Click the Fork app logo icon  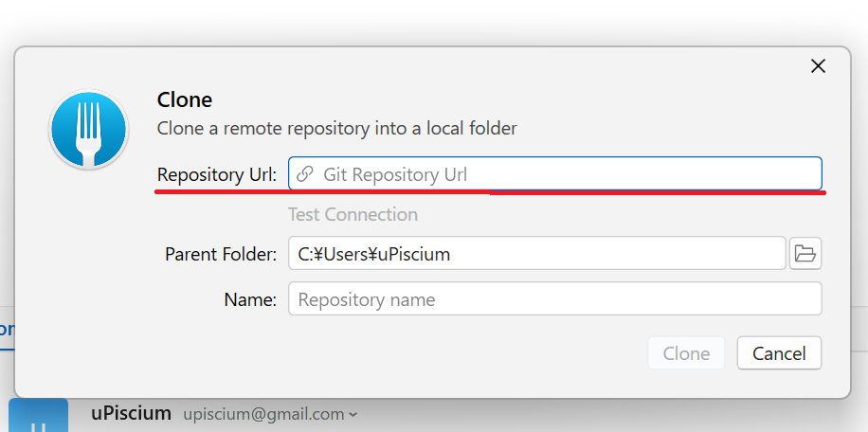(88, 130)
